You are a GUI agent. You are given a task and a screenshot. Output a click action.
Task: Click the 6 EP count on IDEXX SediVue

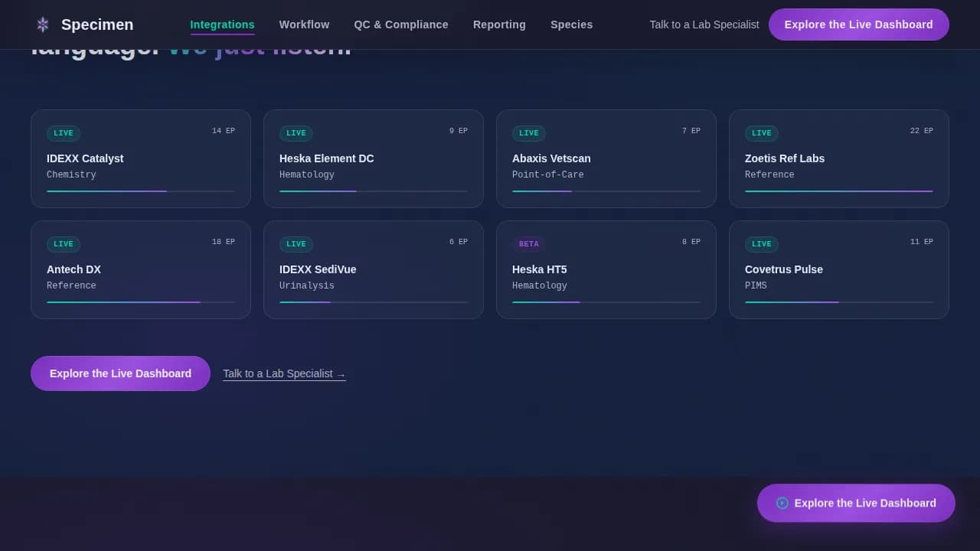coord(459,242)
